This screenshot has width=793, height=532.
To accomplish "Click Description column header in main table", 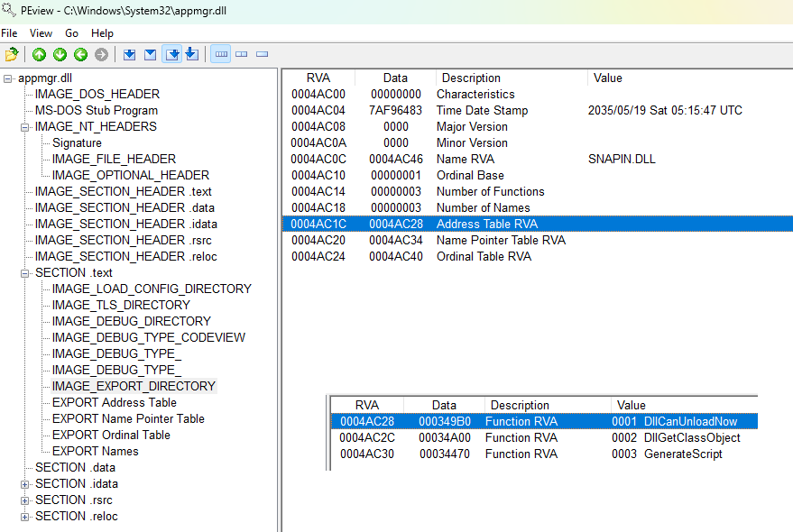I will (x=512, y=78).
